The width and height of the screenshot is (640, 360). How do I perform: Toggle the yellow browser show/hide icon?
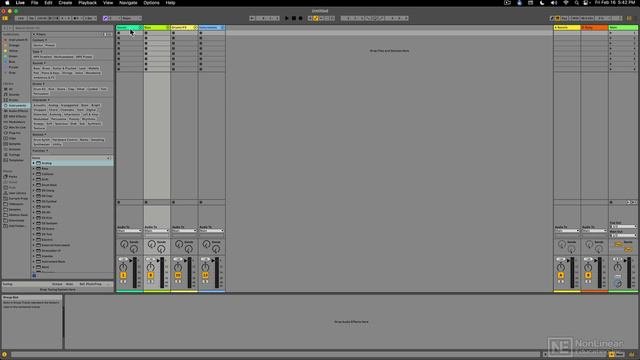[5, 18]
